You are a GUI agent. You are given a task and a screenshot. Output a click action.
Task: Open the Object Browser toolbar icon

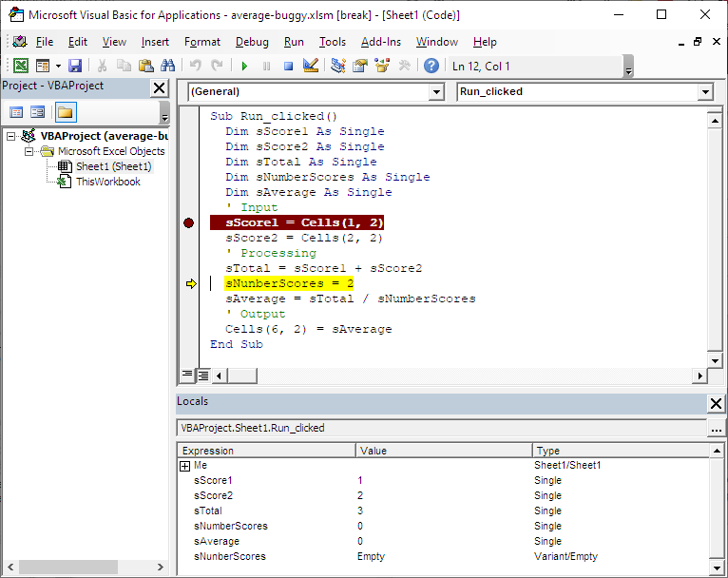point(382,66)
